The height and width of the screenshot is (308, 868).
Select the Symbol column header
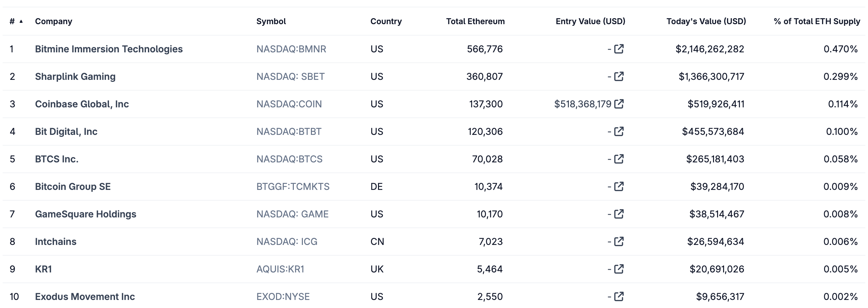pyautogui.click(x=271, y=21)
